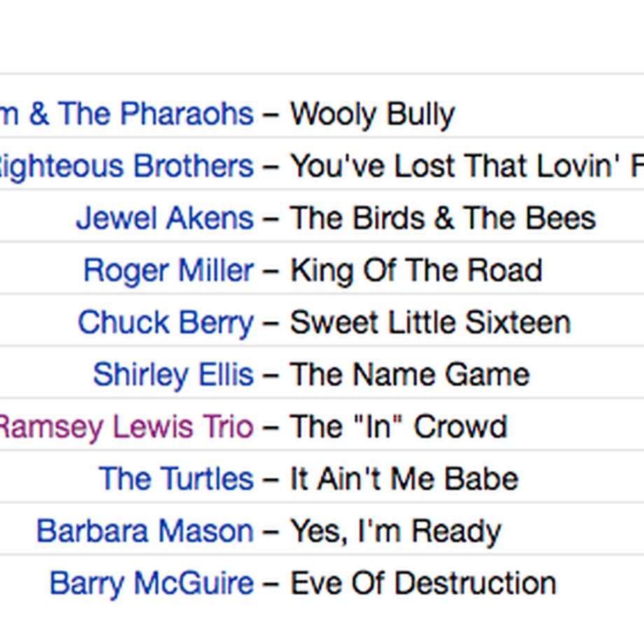The height and width of the screenshot is (644, 644).
Task: Select The Birds & The Bees title
Action: tap(442, 218)
